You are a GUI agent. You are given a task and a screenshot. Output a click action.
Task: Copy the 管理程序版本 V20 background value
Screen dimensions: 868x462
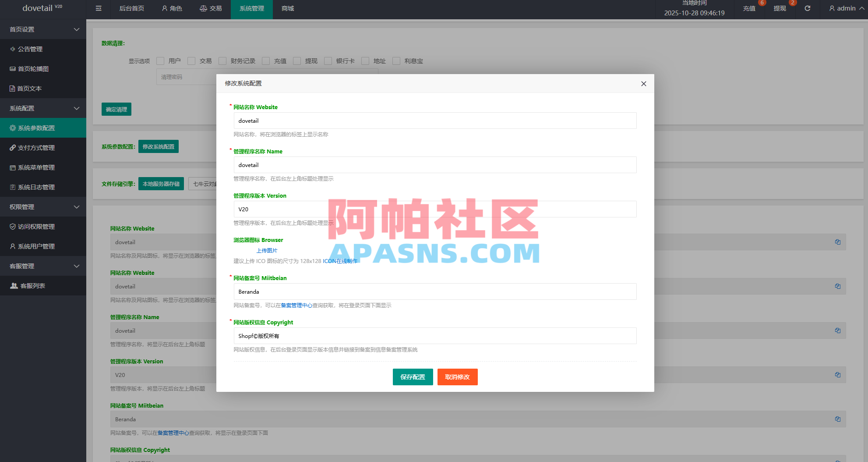pos(838,375)
